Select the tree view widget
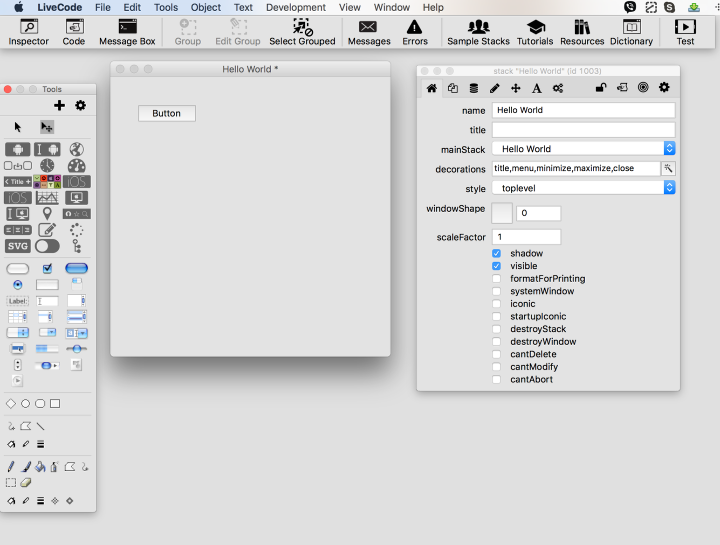 coord(77,246)
